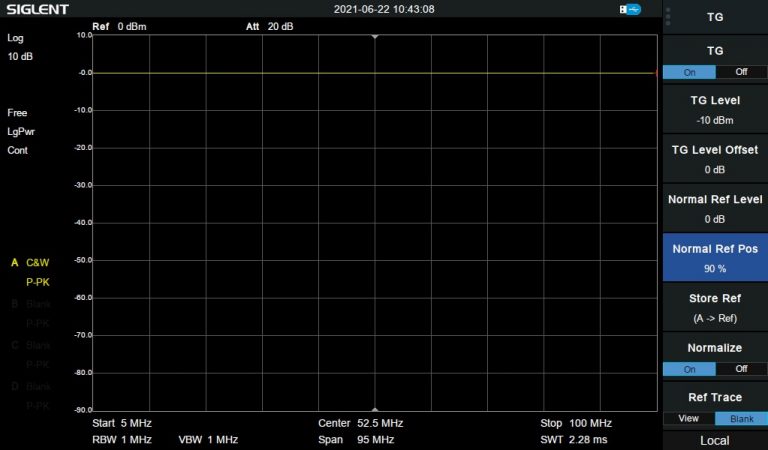768x450 pixels.
Task: Open the Normal Ref Level setting
Action: [x=714, y=208]
